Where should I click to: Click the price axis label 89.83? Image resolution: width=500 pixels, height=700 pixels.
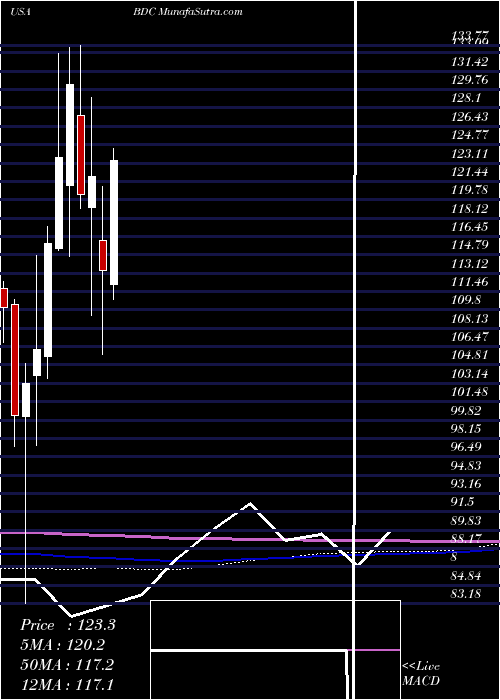pos(467,521)
